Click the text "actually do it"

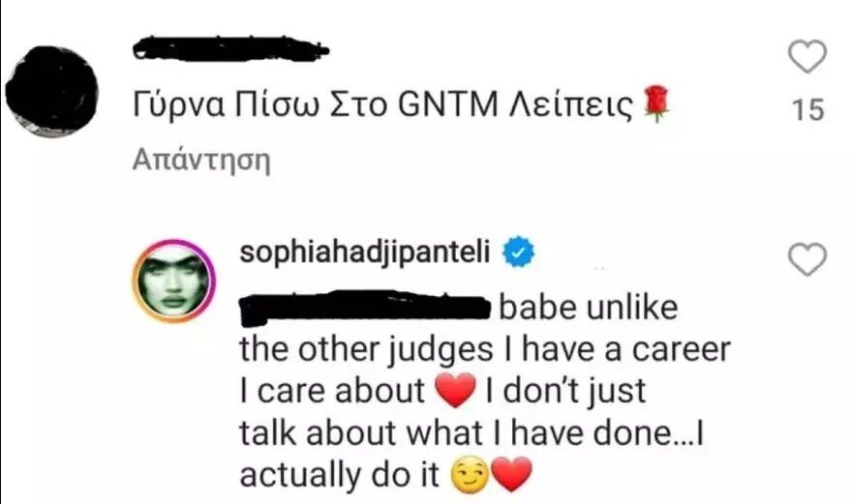click(341, 473)
